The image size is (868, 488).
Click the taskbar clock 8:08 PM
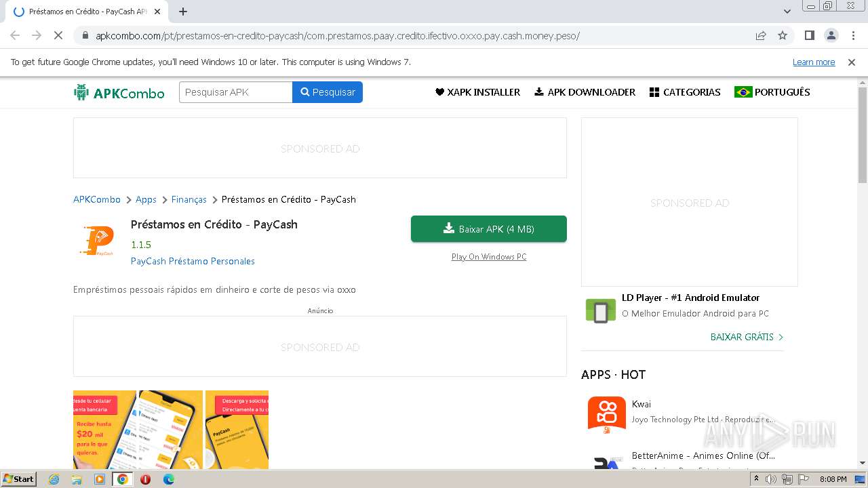833,479
